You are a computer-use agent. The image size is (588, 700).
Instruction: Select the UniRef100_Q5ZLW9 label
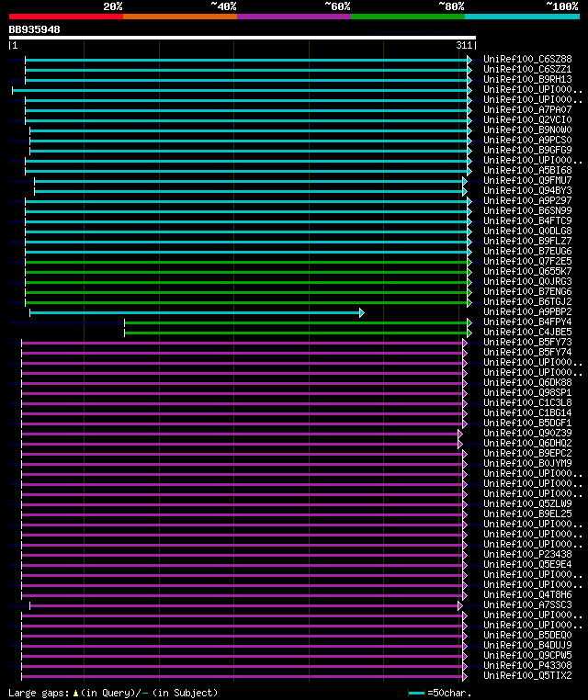pos(527,503)
